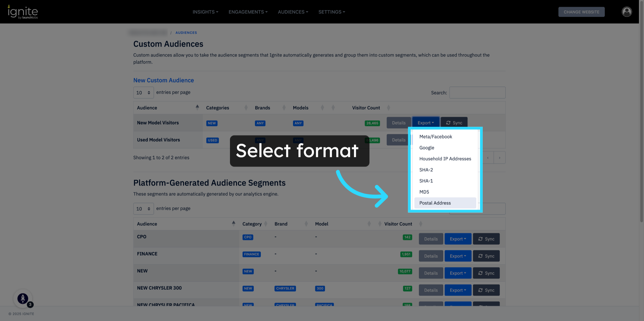Open Export dropdown for NEW segment
The height and width of the screenshot is (321, 644).
pyautogui.click(x=458, y=273)
